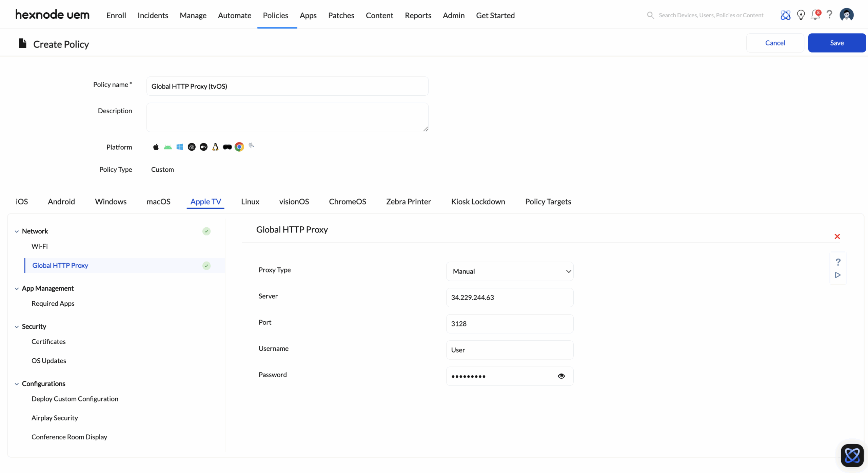Collapse the Configurations section
Image resolution: width=868 pixels, height=473 pixels.
point(17,384)
